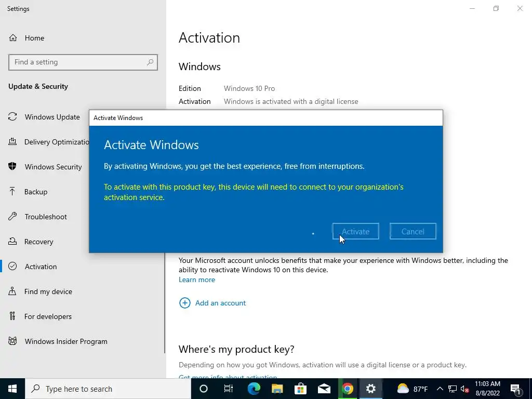Open File Explorer from the taskbar
Image resolution: width=532 pixels, height=399 pixels.
(277, 389)
